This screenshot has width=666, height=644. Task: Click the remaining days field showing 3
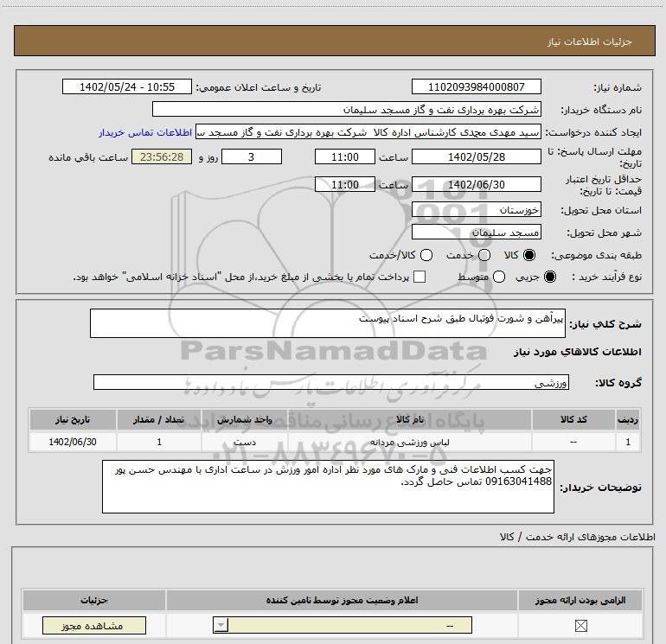pos(252,156)
